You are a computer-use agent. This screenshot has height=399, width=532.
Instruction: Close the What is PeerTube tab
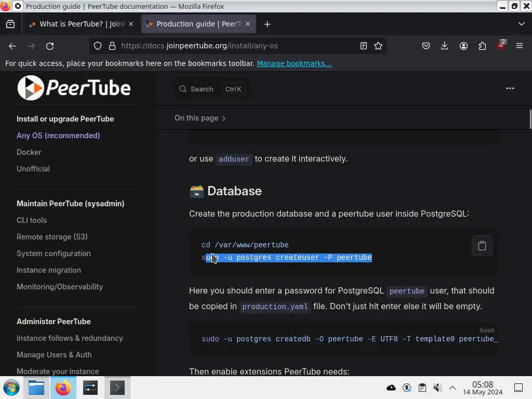point(131,24)
